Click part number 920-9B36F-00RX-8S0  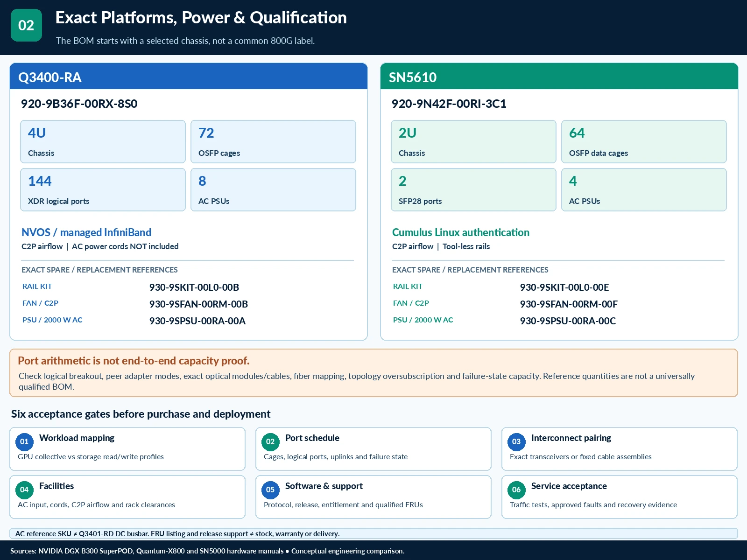coord(79,104)
